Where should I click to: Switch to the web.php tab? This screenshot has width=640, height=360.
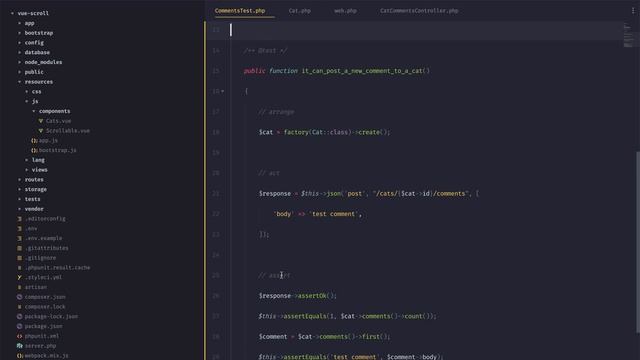tap(345, 11)
